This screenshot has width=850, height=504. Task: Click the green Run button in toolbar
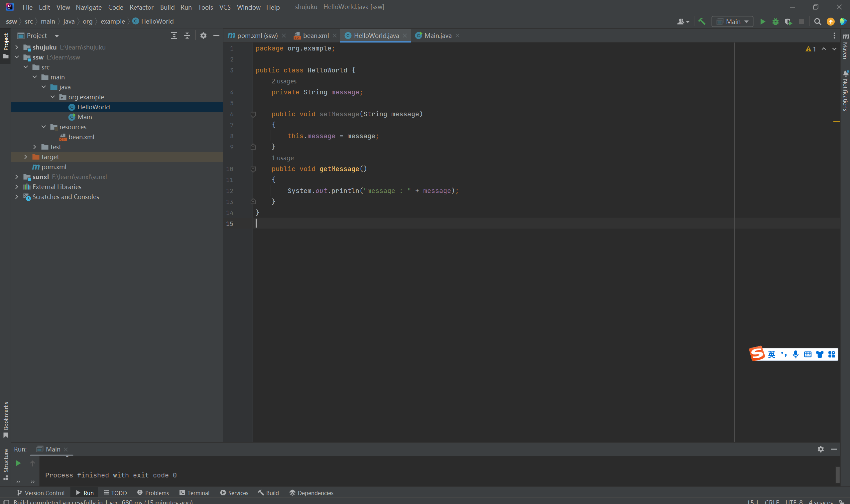coord(763,22)
